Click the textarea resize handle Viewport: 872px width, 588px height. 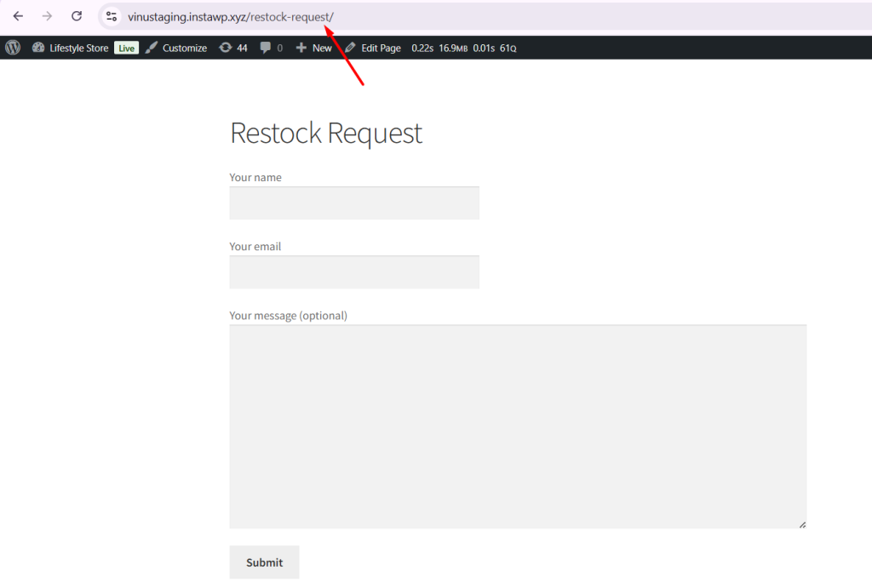[802, 524]
